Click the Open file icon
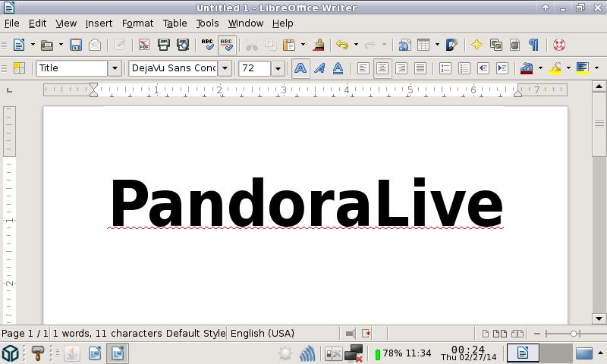This screenshot has width=607, height=364. pos(47,45)
